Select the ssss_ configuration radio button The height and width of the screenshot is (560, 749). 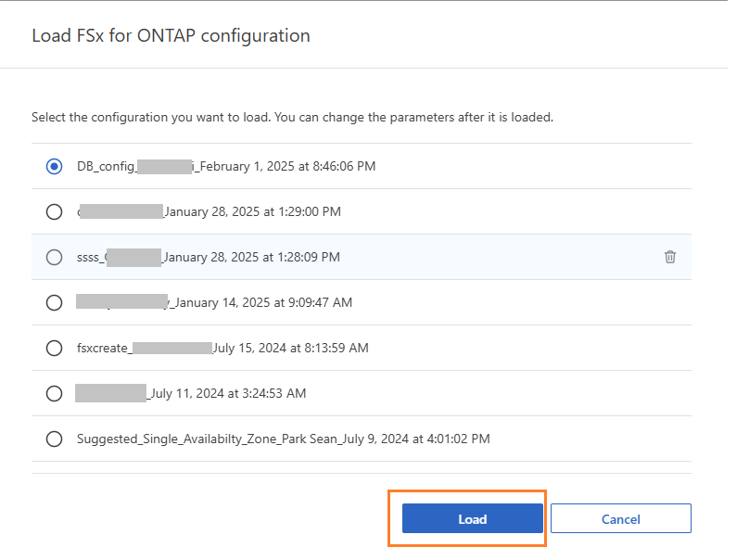click(55, 257)
